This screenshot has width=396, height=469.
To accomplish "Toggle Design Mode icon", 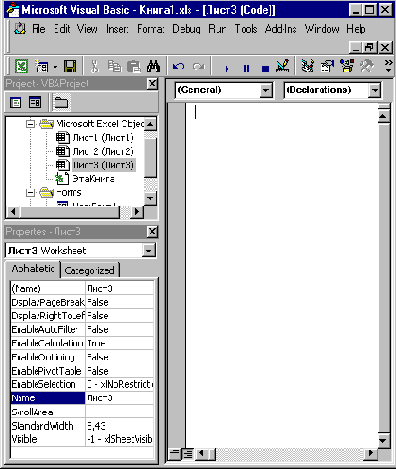I will pyautogui.click(x=283, y=66).
